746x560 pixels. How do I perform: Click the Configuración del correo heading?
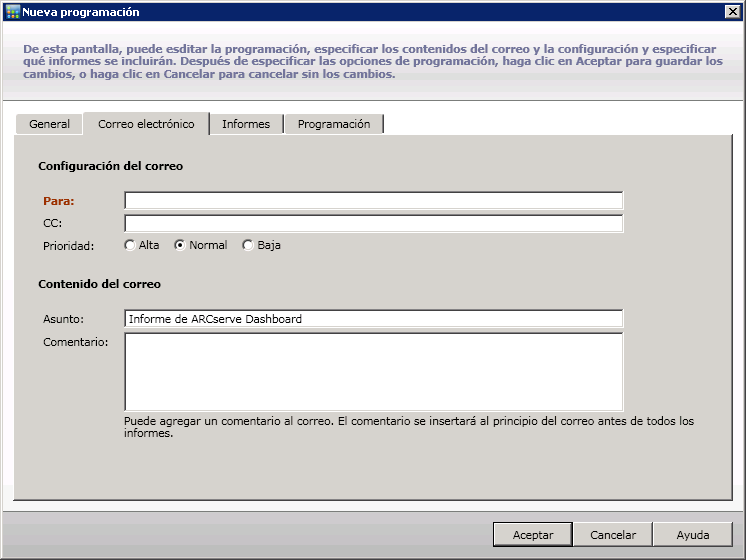[110, 166]
